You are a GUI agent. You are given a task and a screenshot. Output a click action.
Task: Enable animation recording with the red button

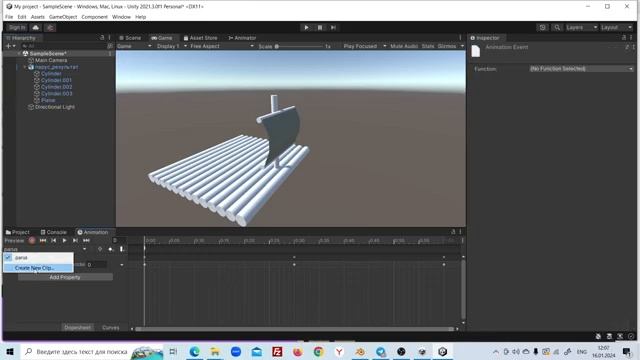32,240
